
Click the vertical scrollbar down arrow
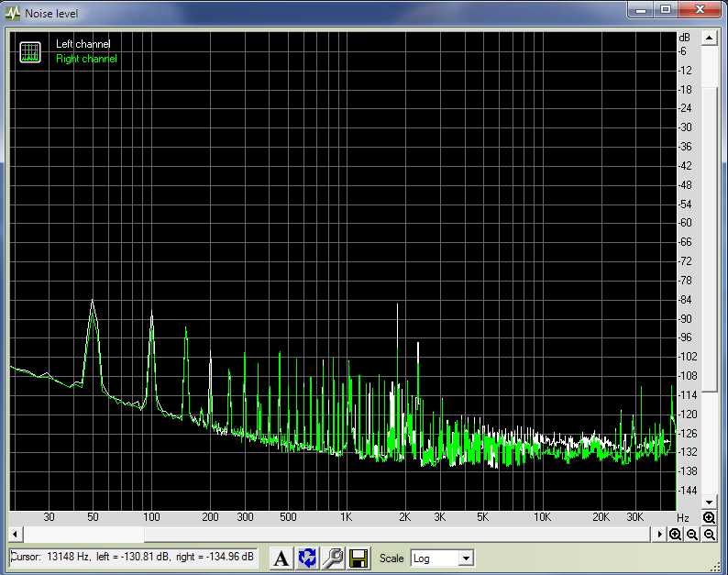tap(709, 502)
